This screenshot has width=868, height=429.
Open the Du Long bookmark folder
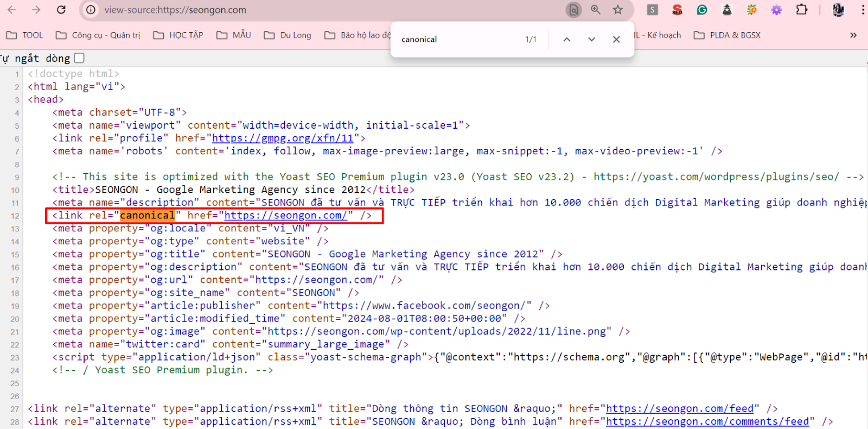(x=288, y=35)
